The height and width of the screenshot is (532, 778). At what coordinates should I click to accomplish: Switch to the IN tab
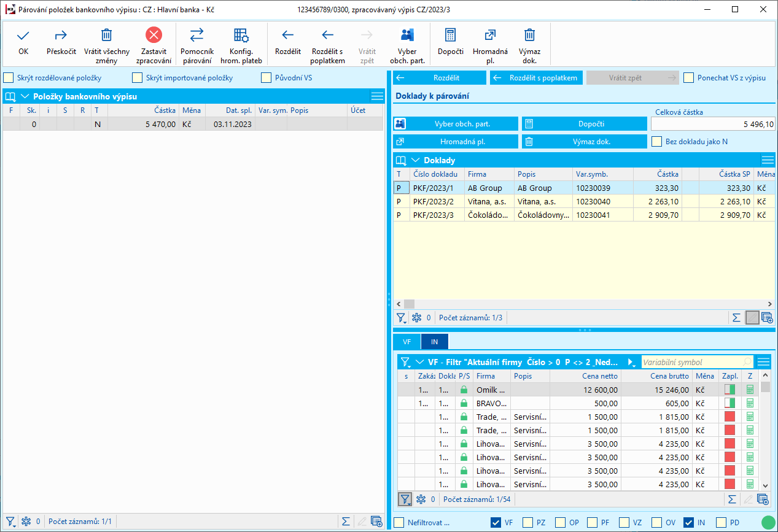(x=435, y=342)
